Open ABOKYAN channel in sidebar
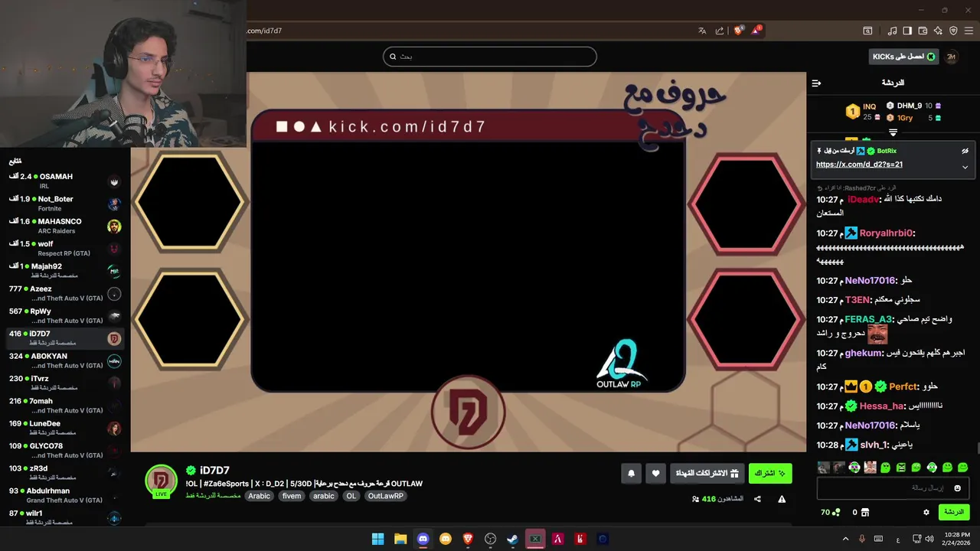The width and height of the screenshot is (980, 551). point(65,360)
